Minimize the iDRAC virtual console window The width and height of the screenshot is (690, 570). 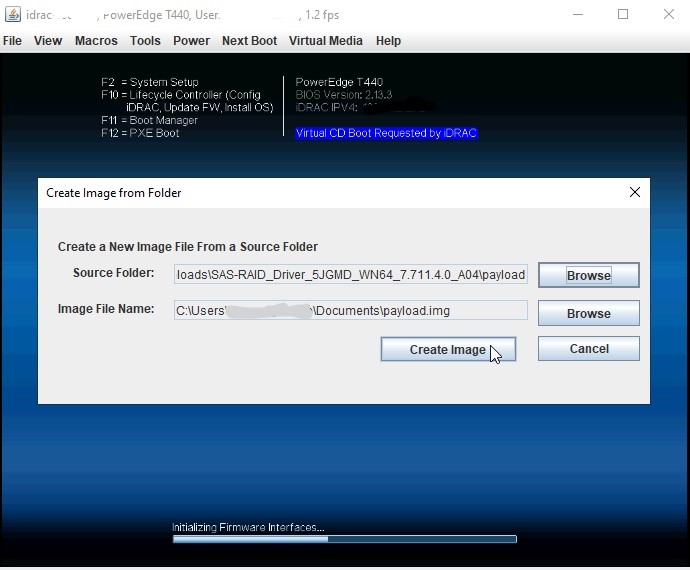pos(578,15)
